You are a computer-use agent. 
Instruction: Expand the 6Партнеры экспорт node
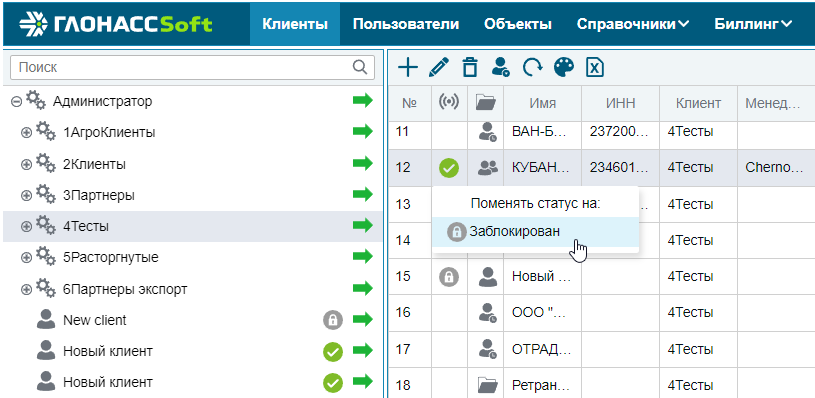click(x=27, y=289)
